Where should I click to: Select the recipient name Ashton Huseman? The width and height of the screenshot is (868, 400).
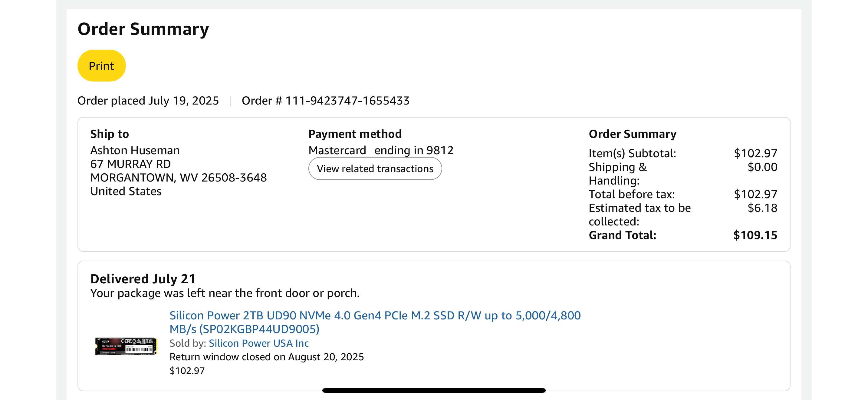click(135, 150)
